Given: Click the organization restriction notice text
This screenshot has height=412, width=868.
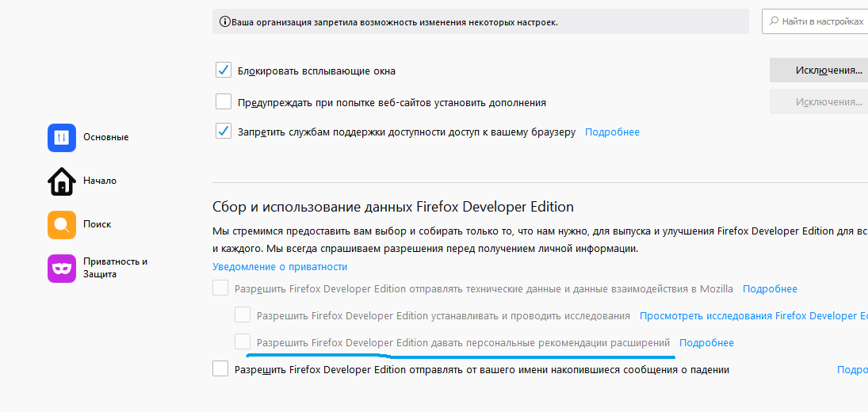Looking at the screenshot, I should (395, 23).
